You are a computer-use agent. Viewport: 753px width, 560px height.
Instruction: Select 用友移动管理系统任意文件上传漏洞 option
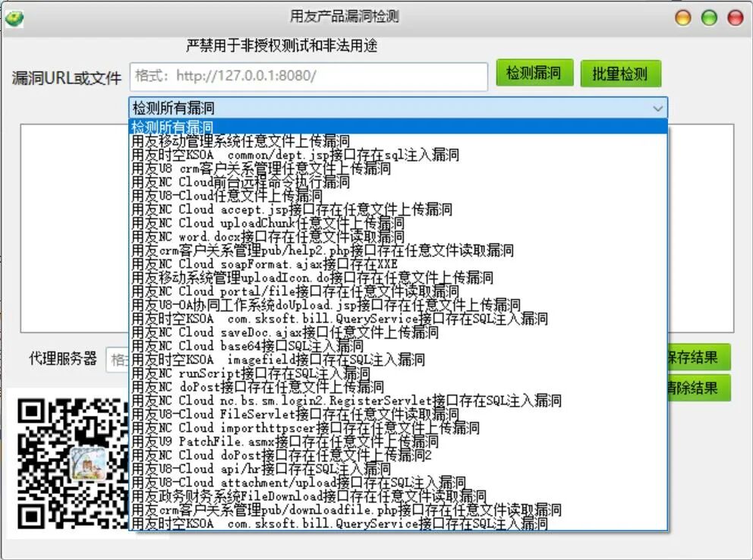point(398,141)
